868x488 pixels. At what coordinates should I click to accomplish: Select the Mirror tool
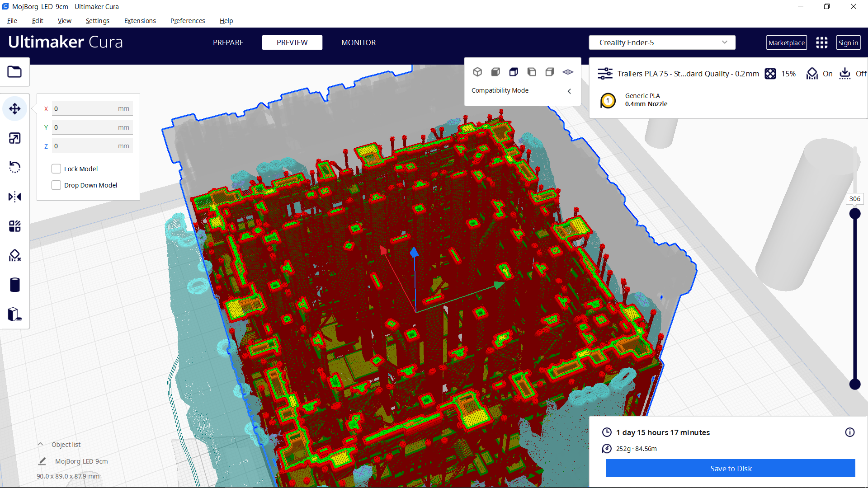click(14, 197)
